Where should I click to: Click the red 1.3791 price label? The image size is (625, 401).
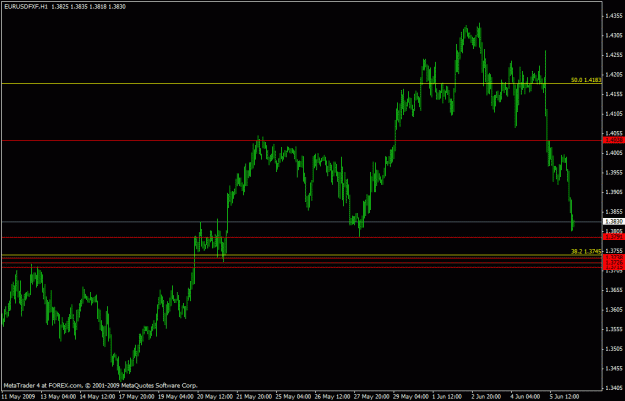point(614,237)
